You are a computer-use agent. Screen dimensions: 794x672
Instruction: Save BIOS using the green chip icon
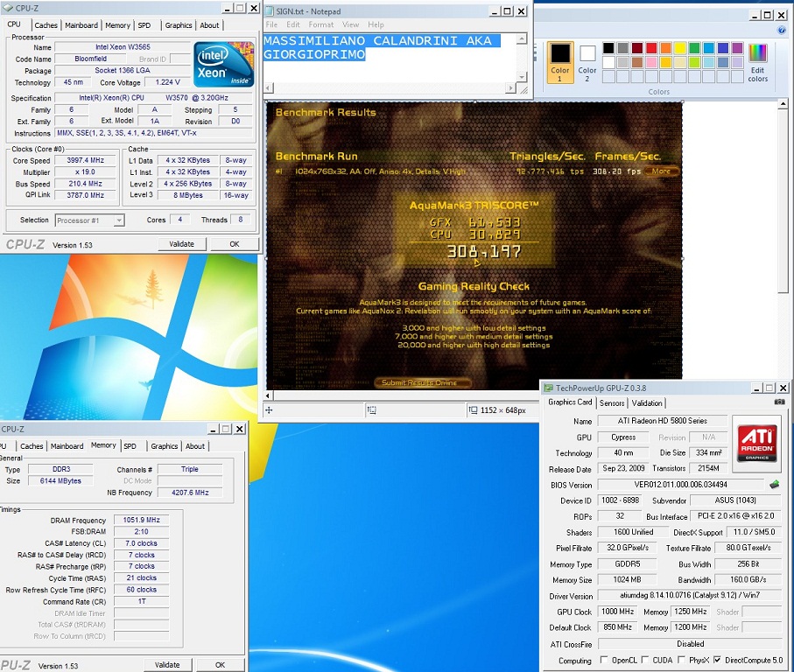[774, 485]
